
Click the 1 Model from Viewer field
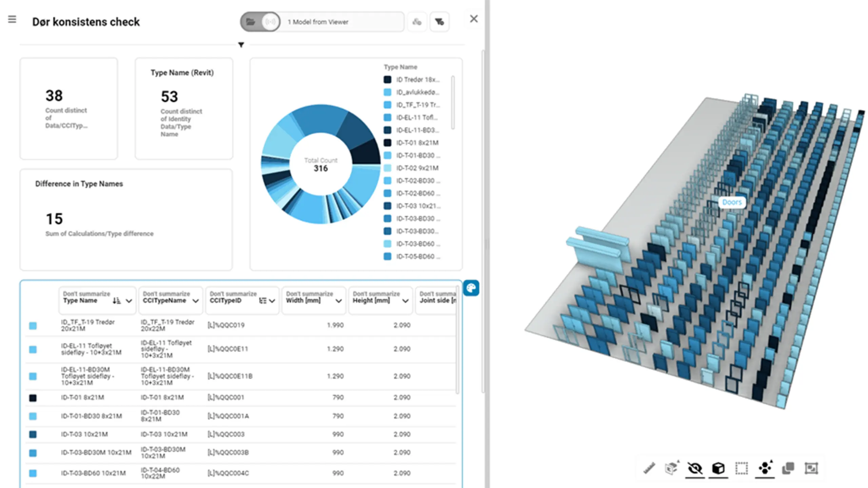tap(342, 22)
